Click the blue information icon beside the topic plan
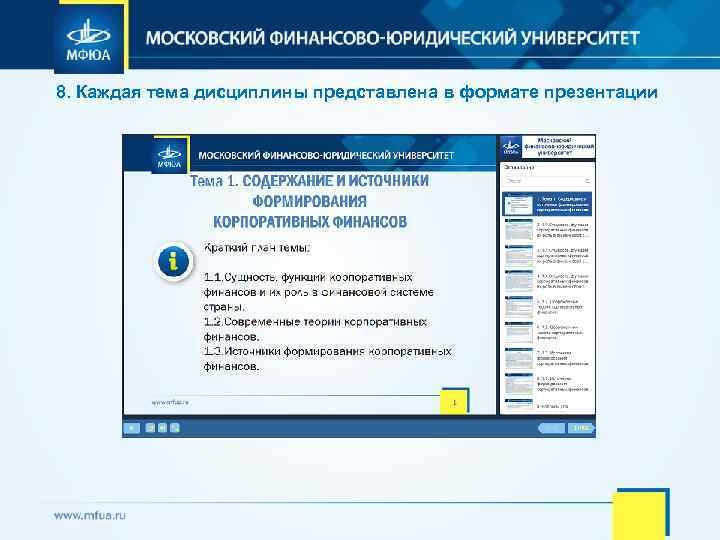The image size is (720, 540). point(173,261)
